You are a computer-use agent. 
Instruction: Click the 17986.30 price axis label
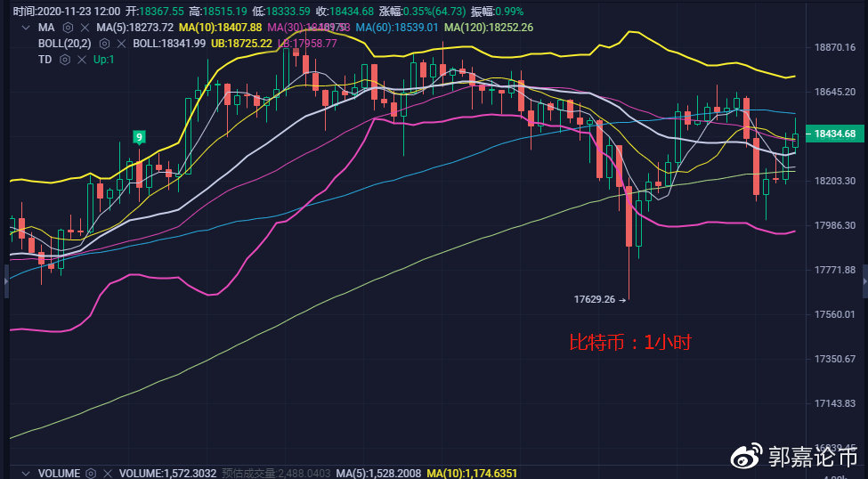[835, 225]
